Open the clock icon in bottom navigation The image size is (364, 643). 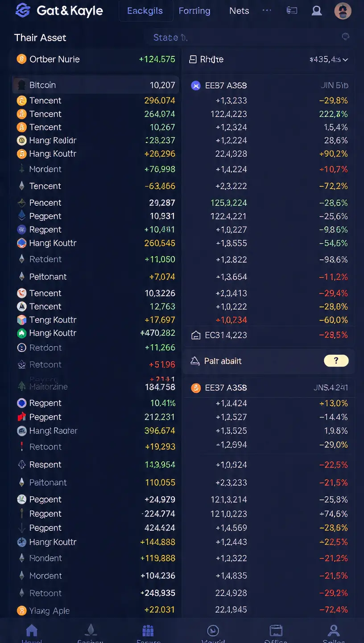point(213,630)
